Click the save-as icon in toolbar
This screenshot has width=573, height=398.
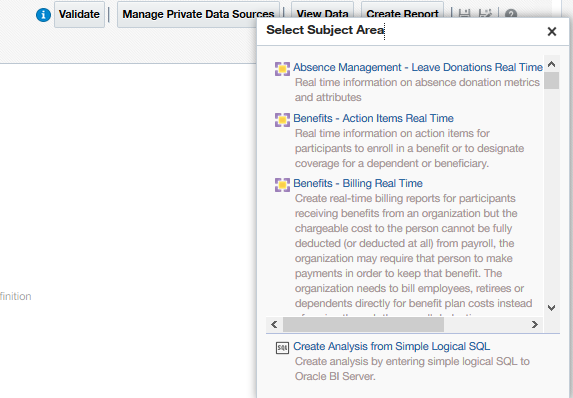pos(485,14)
